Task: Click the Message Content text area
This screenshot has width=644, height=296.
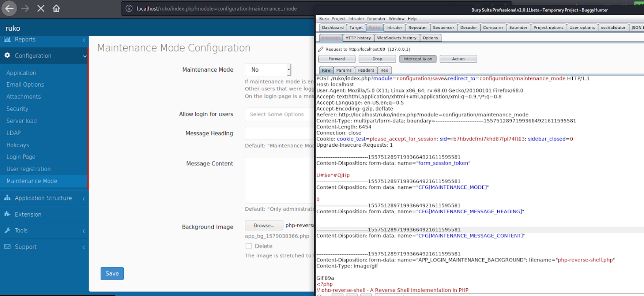Action: click(280, 180)
